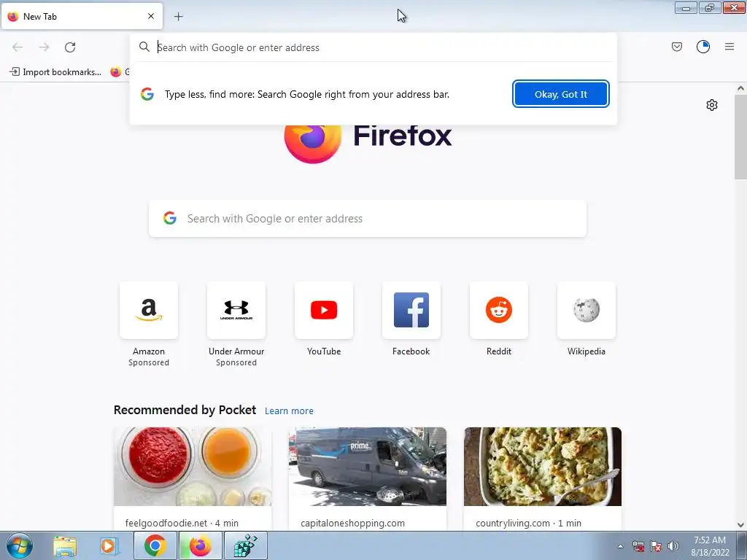Open Import bookmarks item in bookmarks bar
Viewport: 747px width, 560px height.
pos(55,72)
